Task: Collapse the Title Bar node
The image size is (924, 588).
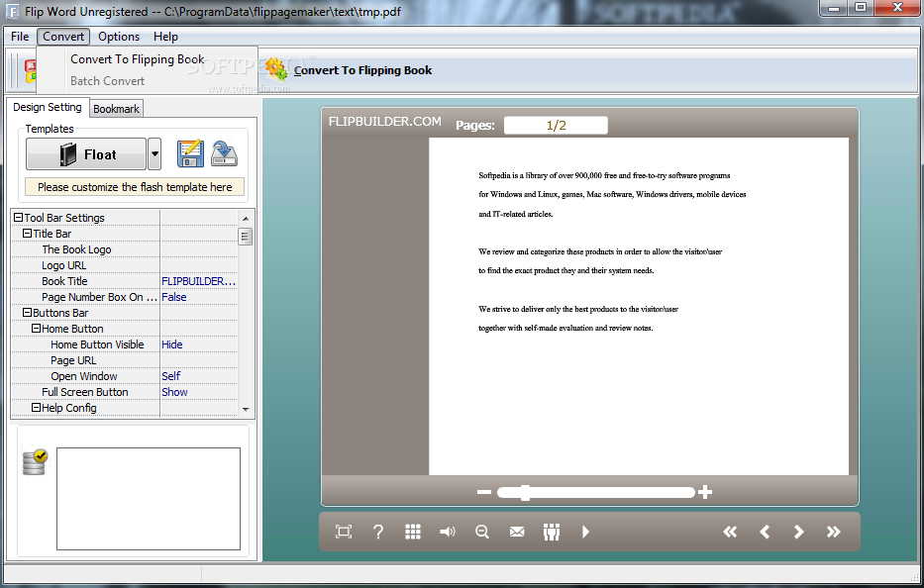Action: pyautogui.click(x=27, y=234)
